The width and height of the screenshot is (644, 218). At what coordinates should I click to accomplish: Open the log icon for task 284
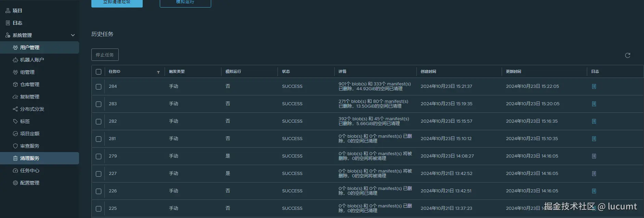tap(594, 86)
